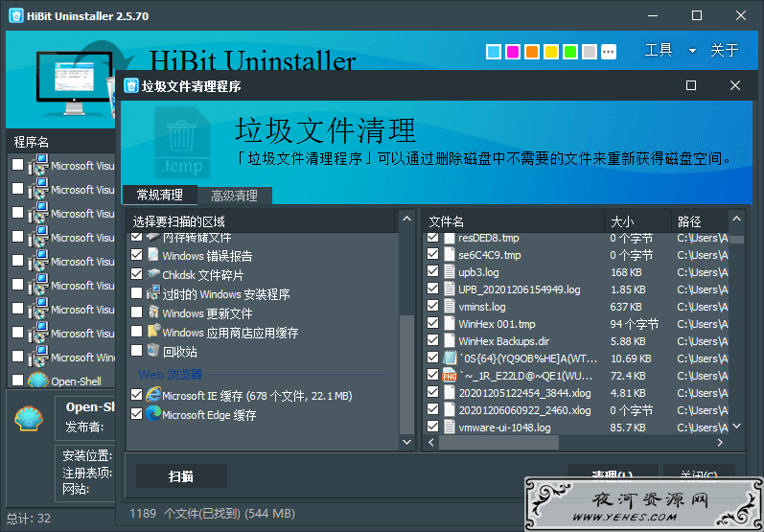The height and width of the screenshot is (532, 764).
Task: Click the 回收站 recycle bin icon
Action: (x=153, y=350)
